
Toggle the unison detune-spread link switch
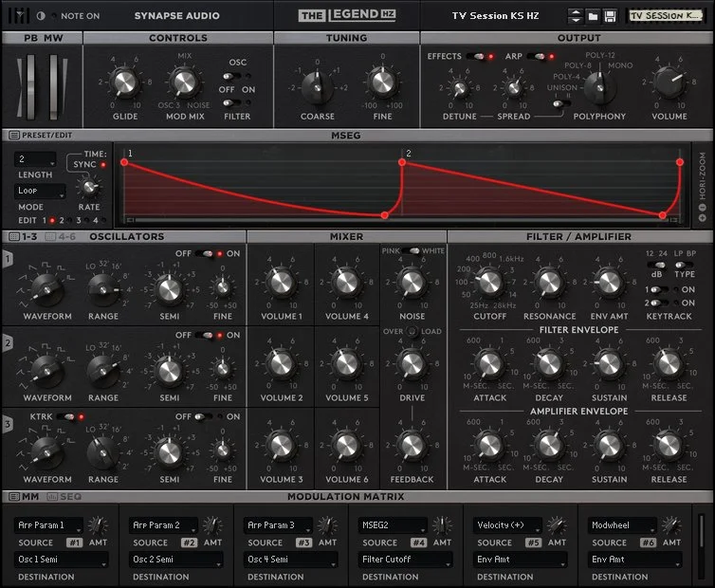[x=560, y=104]
